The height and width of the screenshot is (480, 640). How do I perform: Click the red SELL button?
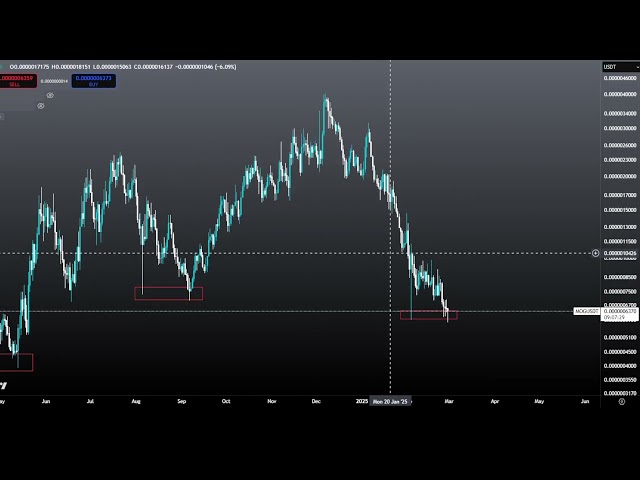15,81
